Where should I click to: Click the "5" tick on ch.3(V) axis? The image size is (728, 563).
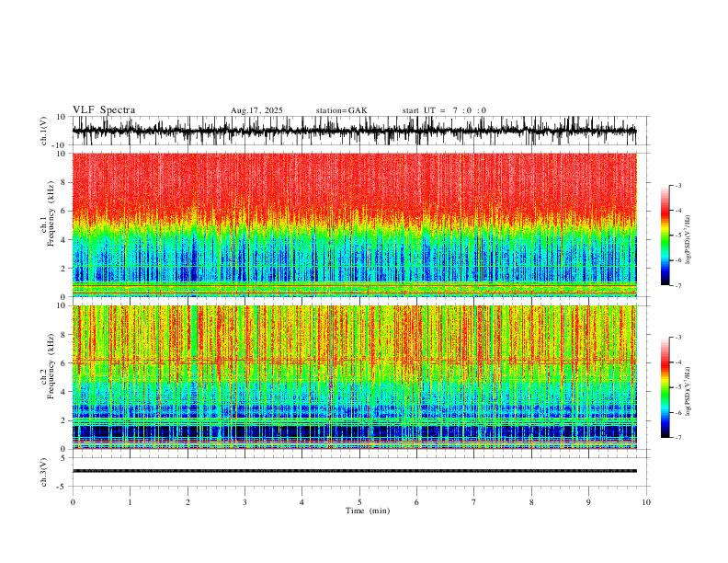pos(64,458)
